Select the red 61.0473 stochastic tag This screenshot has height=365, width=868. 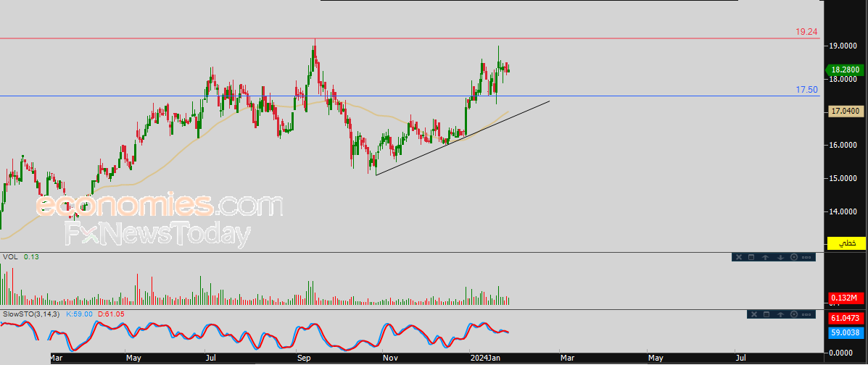846,318
